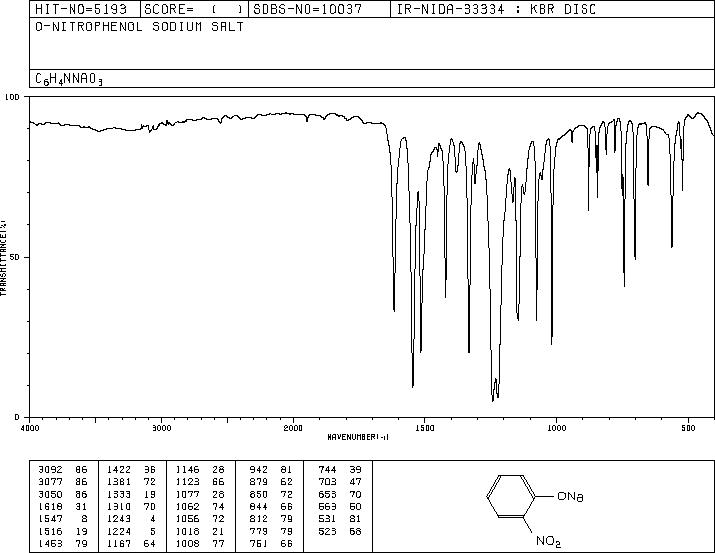Click the SCORE= header field
Viewport: 715px width, 553px height.
point(193,9)
